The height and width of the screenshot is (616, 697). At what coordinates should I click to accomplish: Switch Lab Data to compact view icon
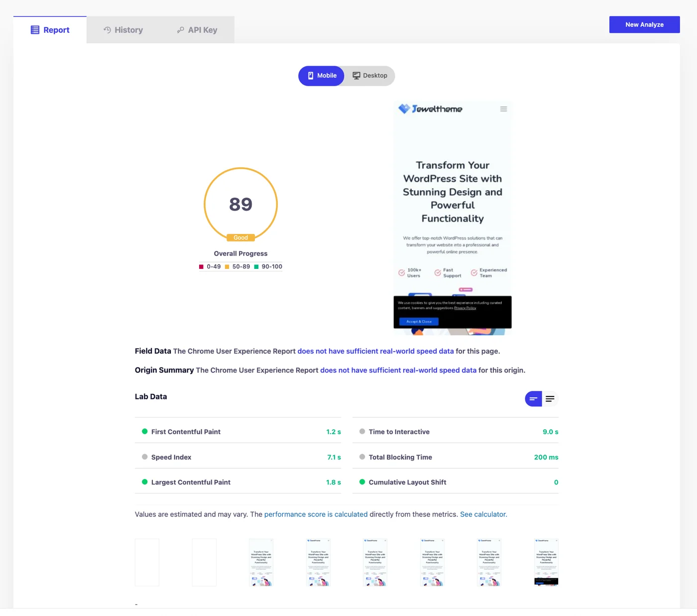[x=533, y=398]
